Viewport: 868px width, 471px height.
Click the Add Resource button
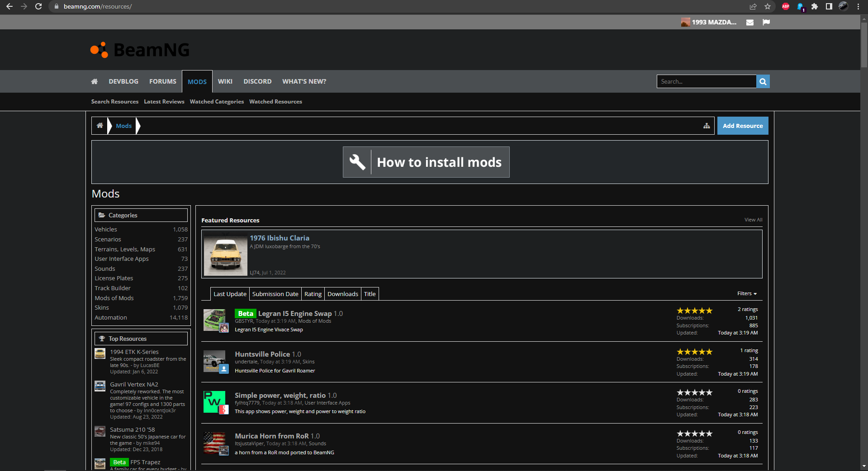click(743, 126)
